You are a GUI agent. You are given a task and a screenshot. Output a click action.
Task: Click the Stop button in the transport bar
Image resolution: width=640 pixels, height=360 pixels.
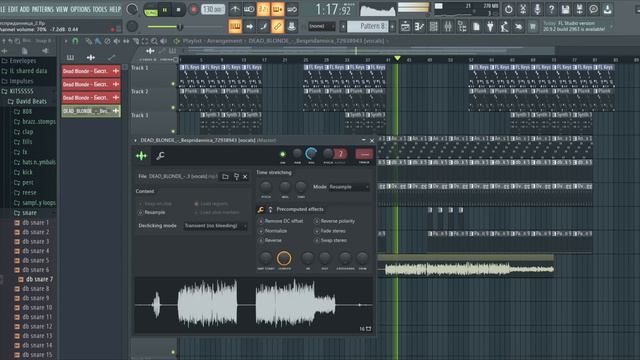pos(178,9)
